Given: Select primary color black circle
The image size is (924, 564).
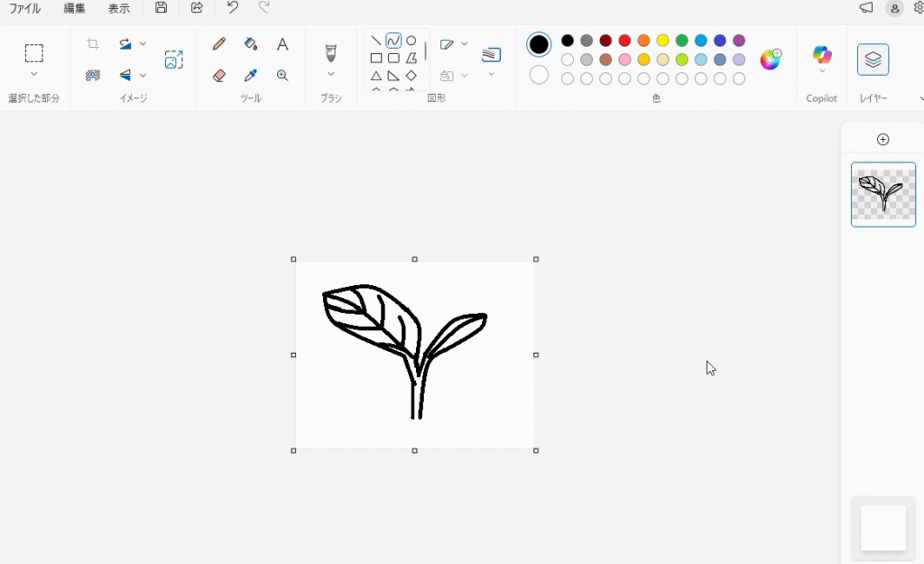Looking at the screenshot, I should click(539, 44).
